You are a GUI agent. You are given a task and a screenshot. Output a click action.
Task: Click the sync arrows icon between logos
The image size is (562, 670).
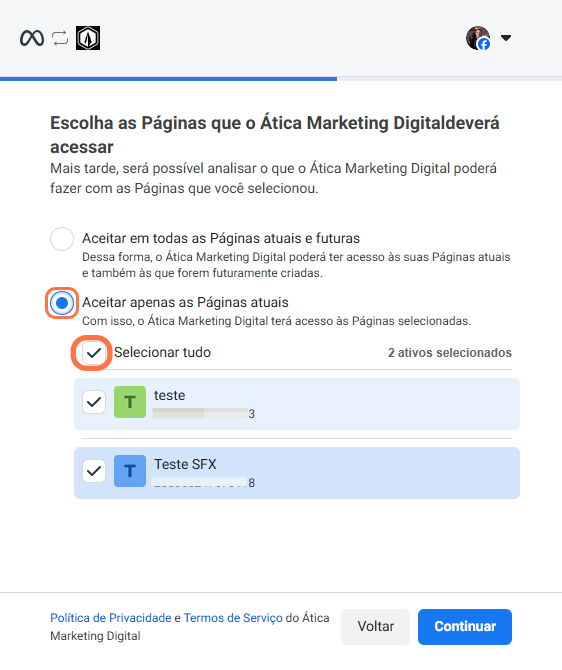[60, 38]
